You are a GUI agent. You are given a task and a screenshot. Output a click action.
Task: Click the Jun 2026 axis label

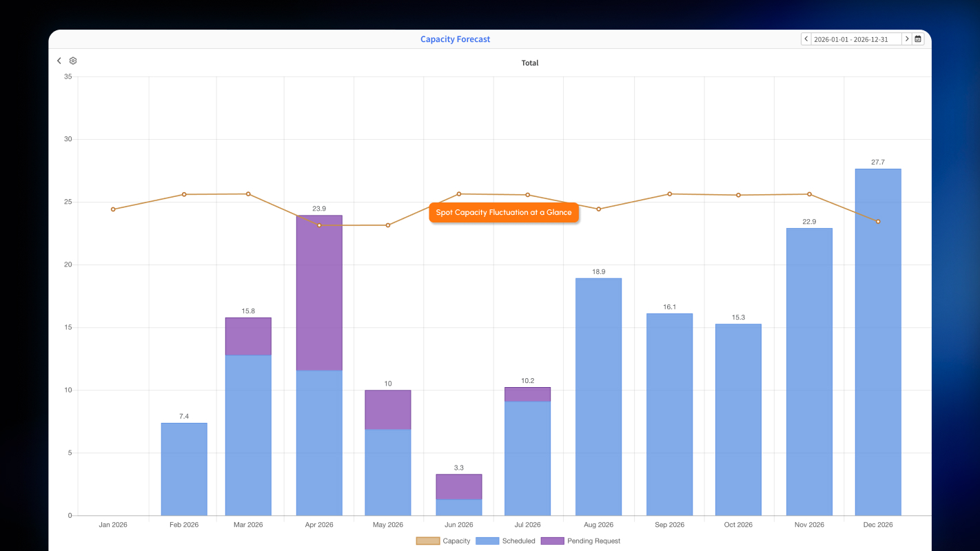tap(459, 525)
